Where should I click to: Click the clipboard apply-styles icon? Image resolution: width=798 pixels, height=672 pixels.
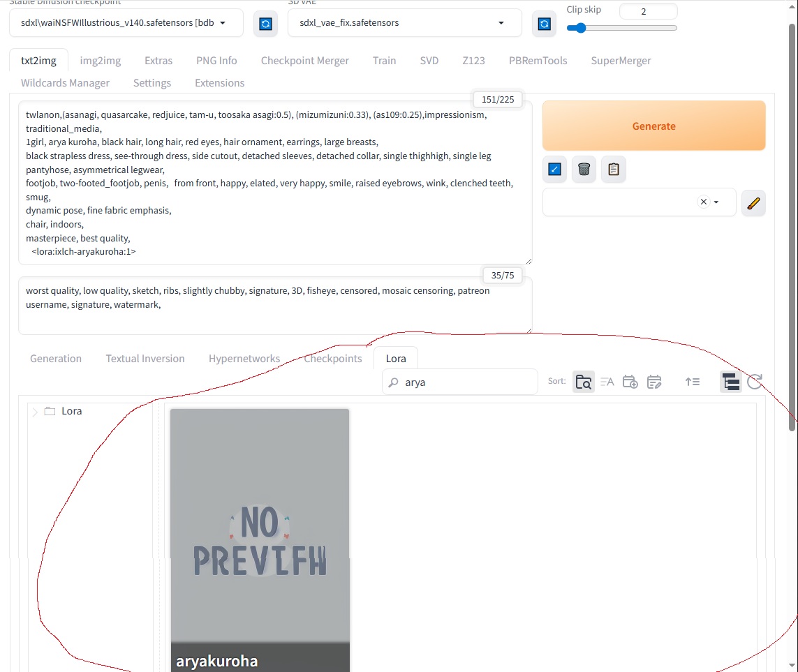[614, 169]
